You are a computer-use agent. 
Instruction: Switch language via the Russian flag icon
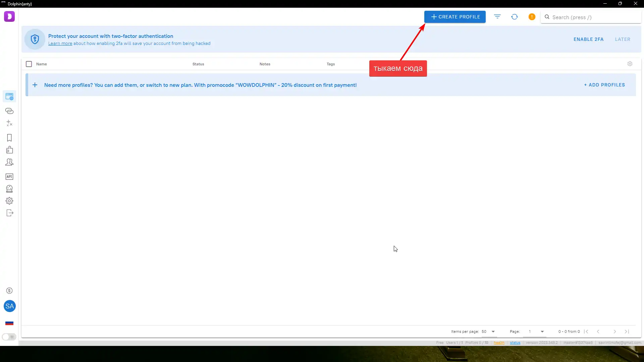point(9,323)
